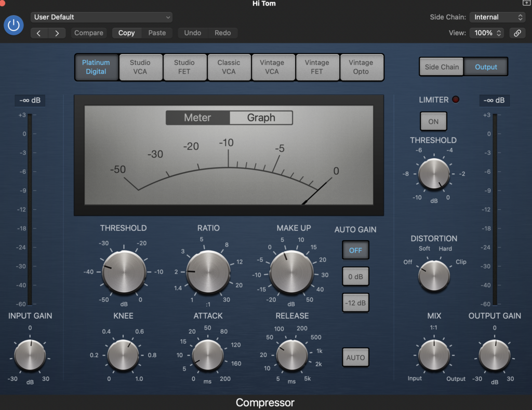Viewport: 532px width, 410px height.
Task: Switch display to Graph view
Action: point(261,118)
